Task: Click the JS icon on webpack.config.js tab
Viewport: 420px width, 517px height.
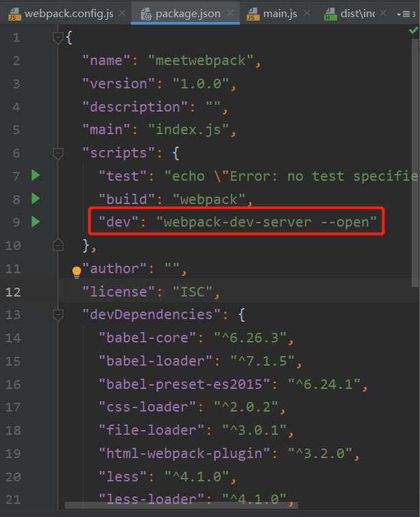Action: (x=14, y=14)
